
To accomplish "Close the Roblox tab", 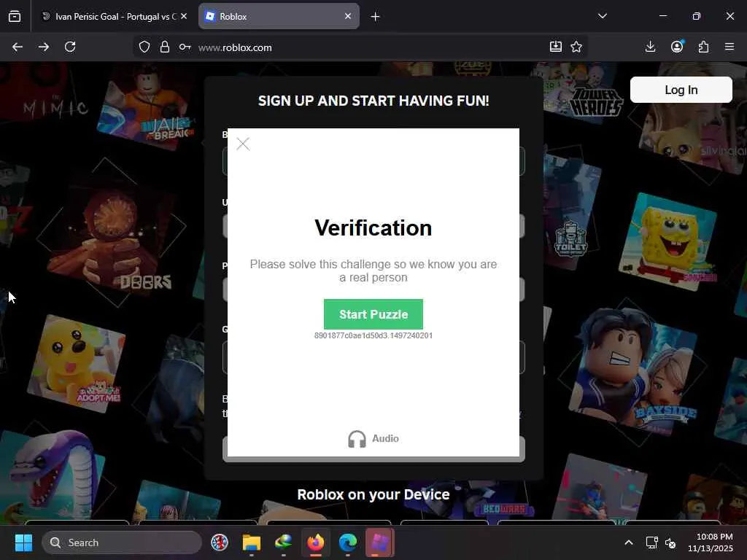I will point(348,16).
